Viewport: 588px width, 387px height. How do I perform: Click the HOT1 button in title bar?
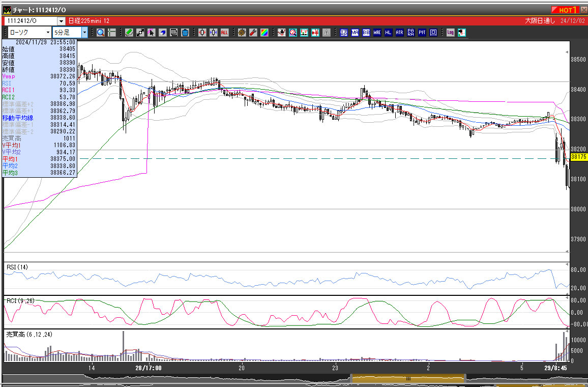[x=565, y=10]
